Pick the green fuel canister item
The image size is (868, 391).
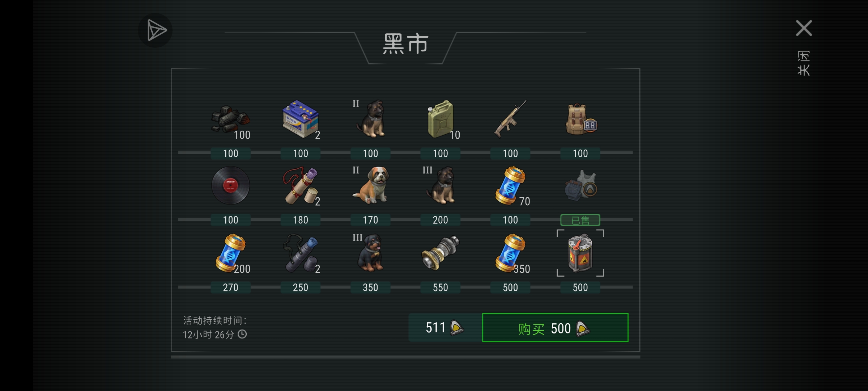[x=440, y=119]
